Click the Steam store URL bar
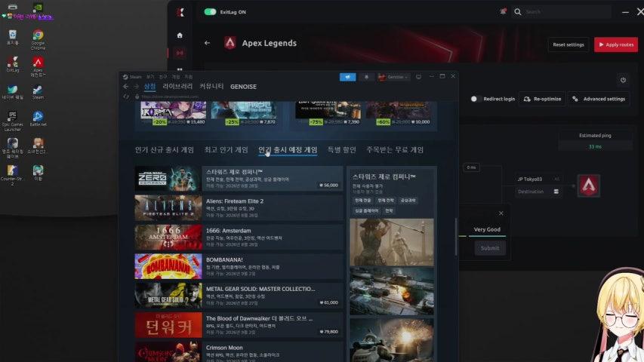Viewport: 644px width, 362px height. point(170,97)
